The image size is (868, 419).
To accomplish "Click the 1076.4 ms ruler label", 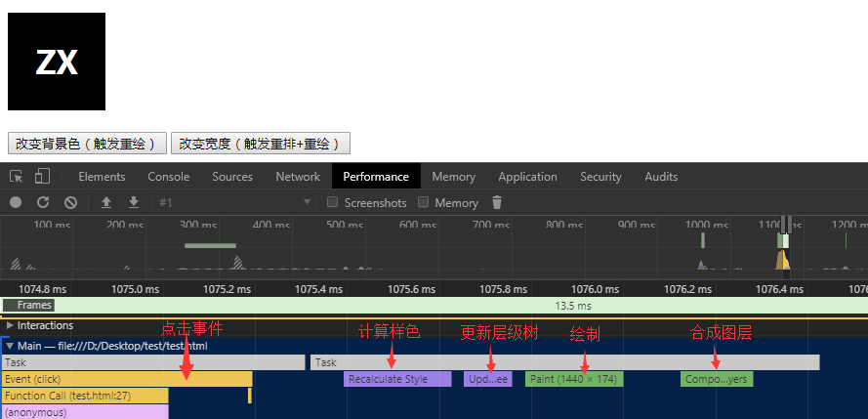I will [x=779, y=289].
